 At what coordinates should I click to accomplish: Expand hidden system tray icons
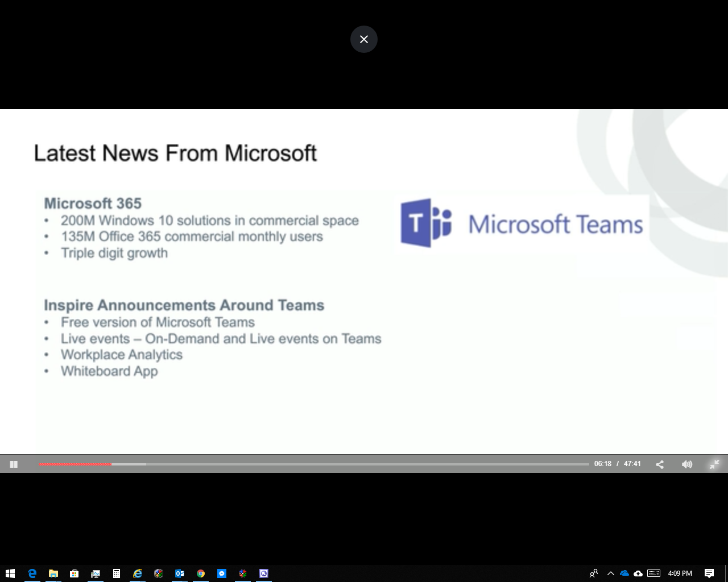tap(611, 573)
